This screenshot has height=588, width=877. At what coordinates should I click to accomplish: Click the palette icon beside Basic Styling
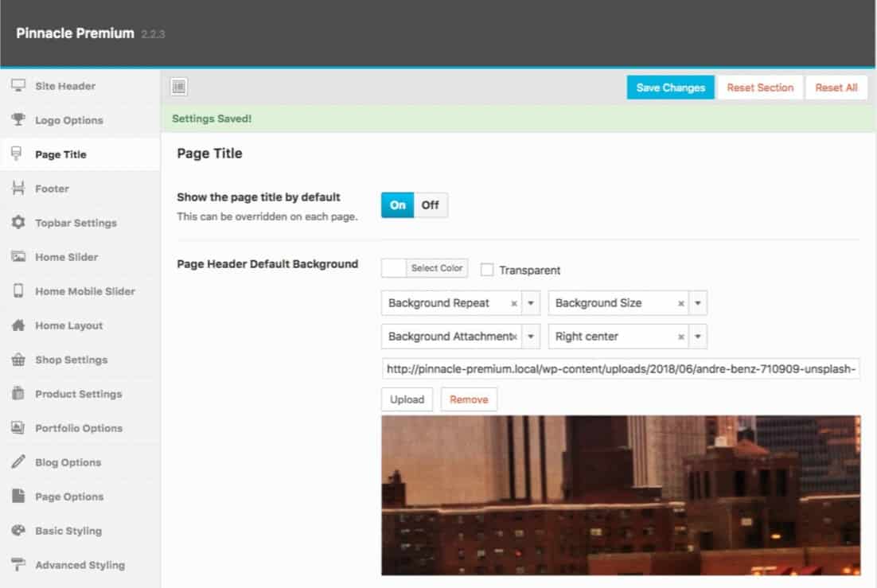point(18,530)
